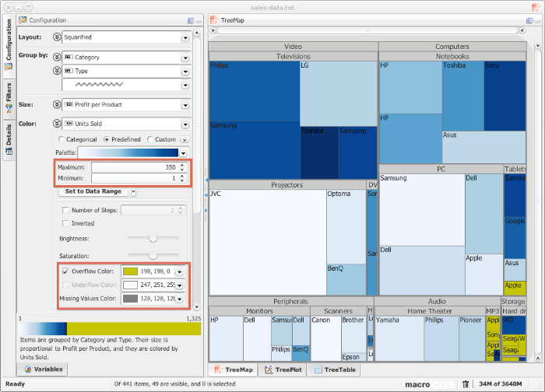The width and height of the screenshot is (545, 392).
Task: Click the Size double-chevron options icon
Action: 56,104
